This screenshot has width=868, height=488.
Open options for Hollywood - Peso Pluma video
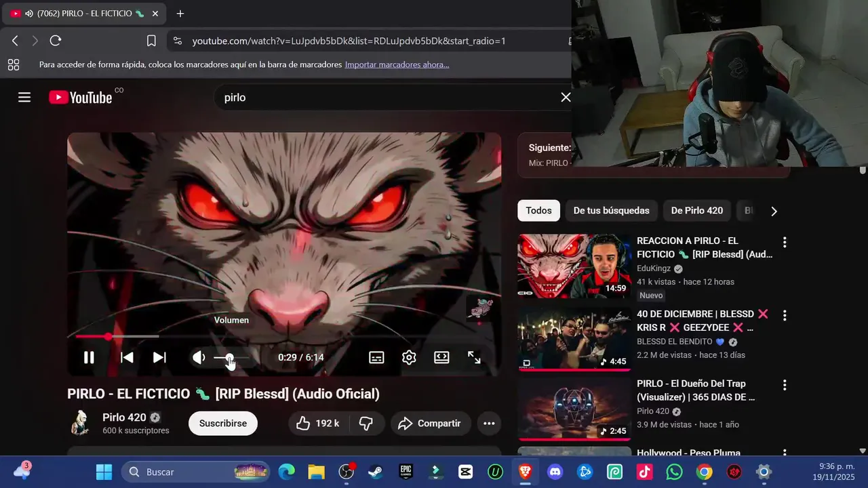[x=785, y=452]
